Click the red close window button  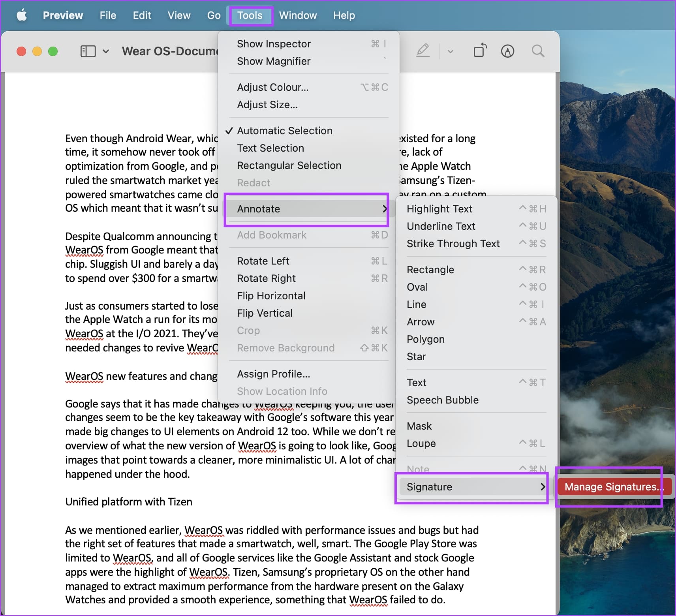(21, 51)
